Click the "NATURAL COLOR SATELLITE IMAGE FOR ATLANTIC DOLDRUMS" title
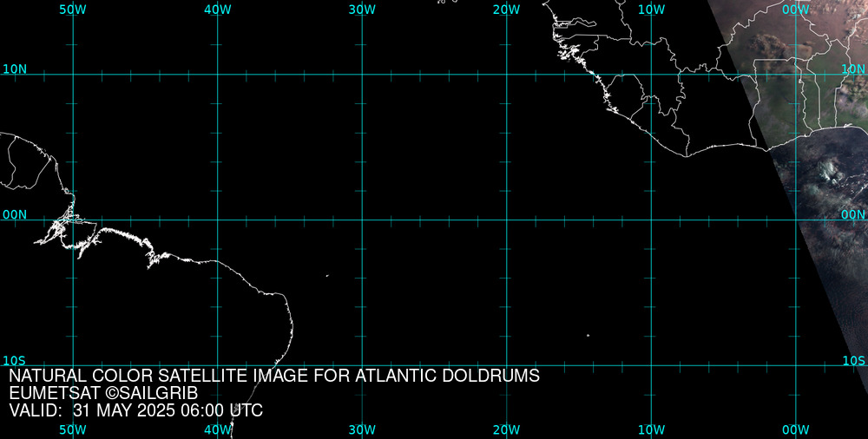The height and width of the screenshot is (439, 868). tap(274, 376)
